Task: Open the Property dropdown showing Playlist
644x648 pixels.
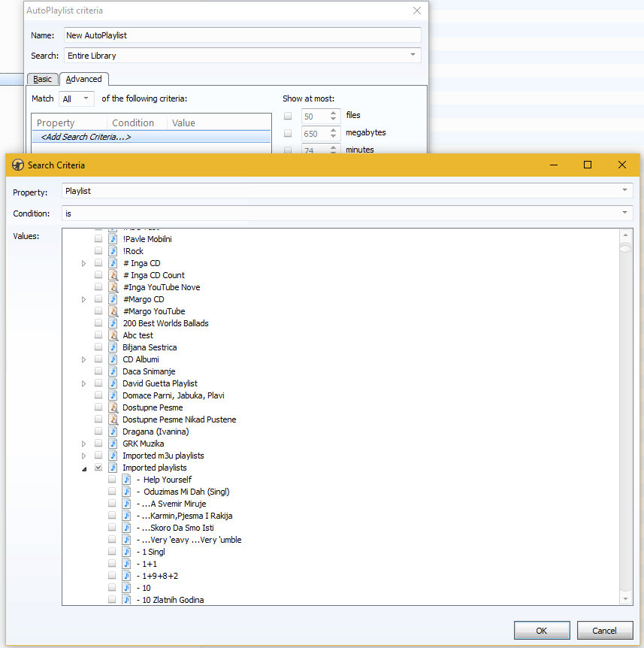Action: 346,191
